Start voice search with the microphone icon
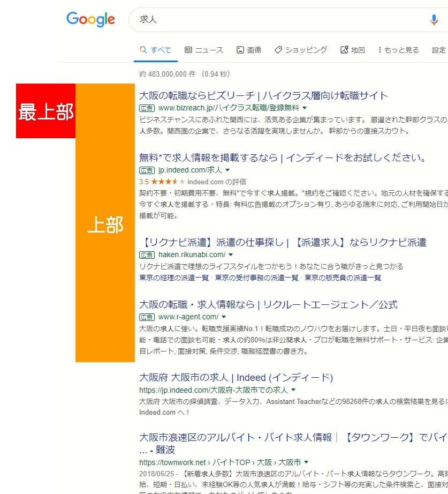 (x=434, y=20)
